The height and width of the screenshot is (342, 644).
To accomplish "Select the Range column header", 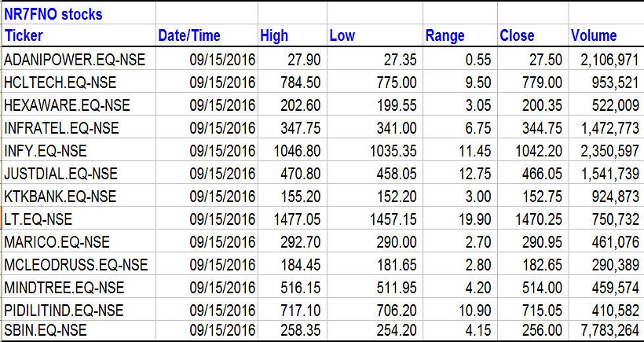I will coord(445,35).
